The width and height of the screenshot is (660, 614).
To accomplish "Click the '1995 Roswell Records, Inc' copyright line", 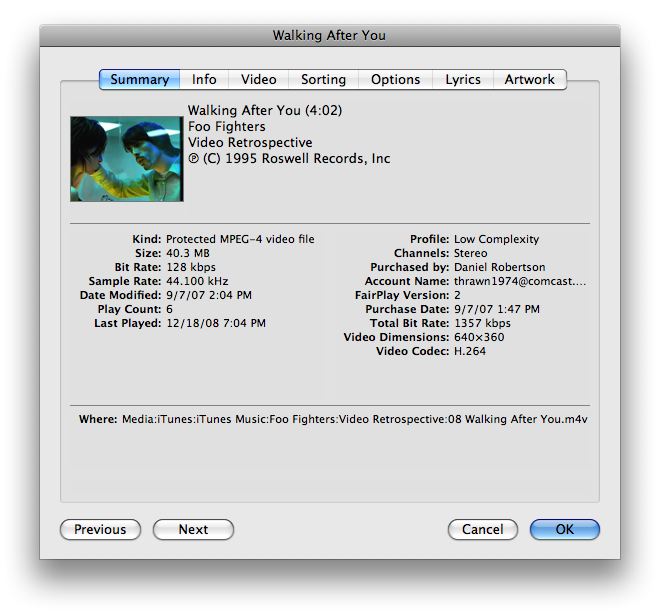I will (x=289, y=158).
